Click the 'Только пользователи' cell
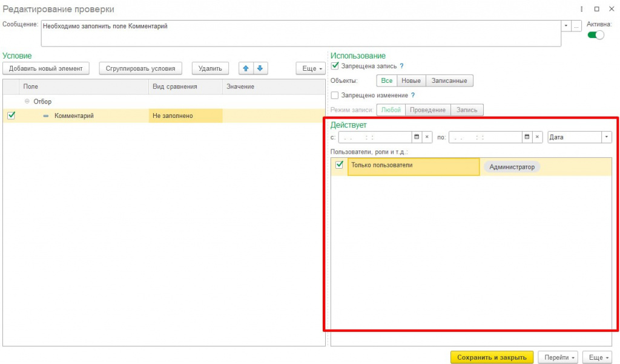620x364 pixels. 414,167
